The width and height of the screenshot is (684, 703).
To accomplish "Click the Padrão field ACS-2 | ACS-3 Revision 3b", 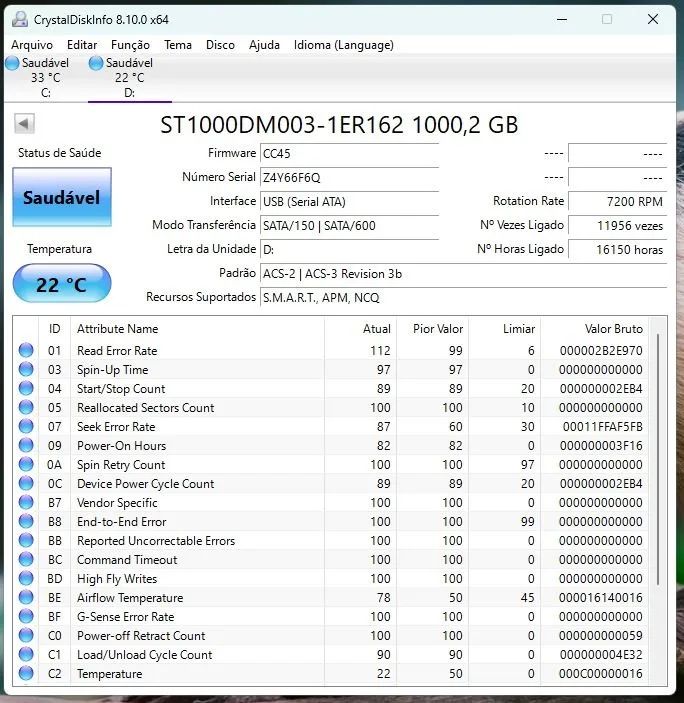I will [x=463, y=273].
